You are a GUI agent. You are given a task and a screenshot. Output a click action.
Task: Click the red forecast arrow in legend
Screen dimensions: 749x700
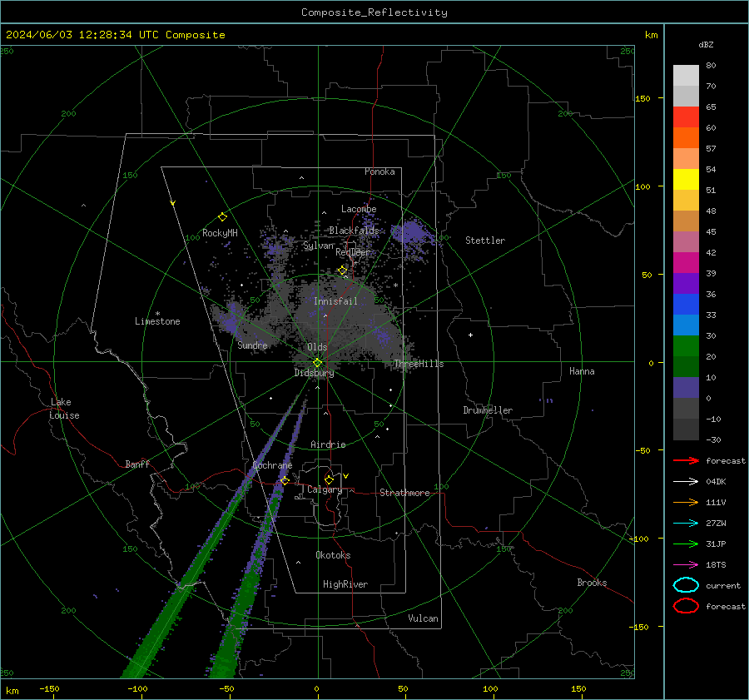[x=686, y=460]
